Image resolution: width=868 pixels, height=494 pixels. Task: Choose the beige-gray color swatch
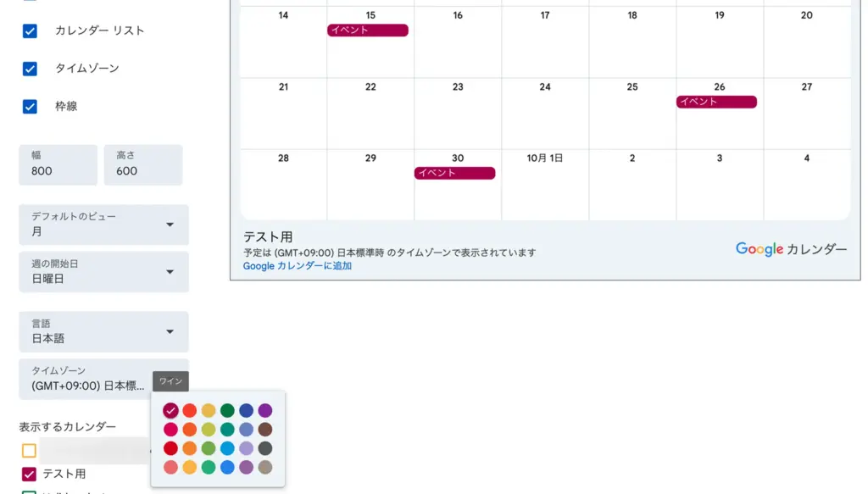tap(265, 467)
